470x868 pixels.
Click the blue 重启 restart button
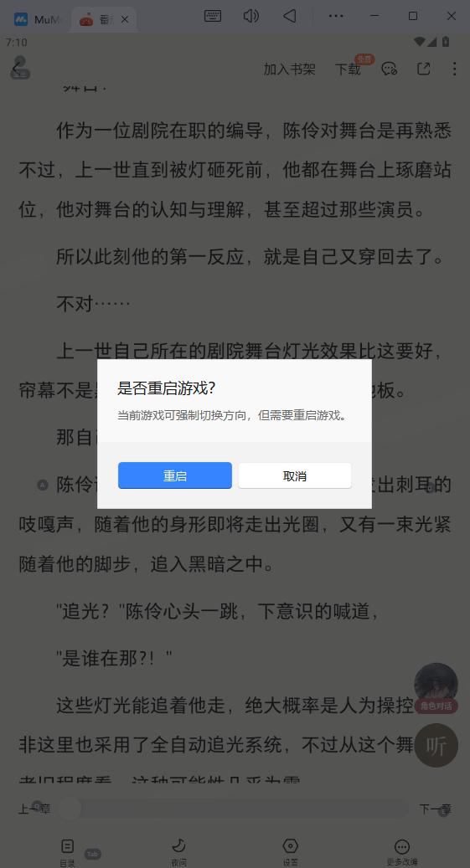174,475
